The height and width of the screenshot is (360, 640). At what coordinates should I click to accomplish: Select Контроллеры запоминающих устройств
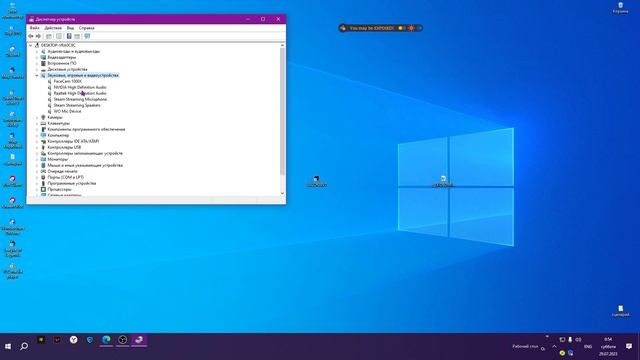85,153
